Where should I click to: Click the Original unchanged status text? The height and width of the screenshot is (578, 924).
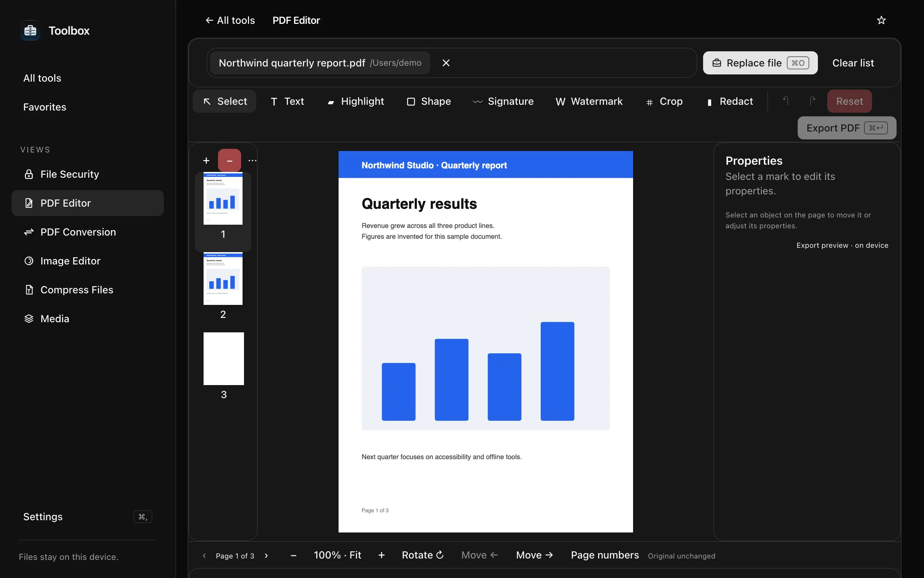click(681, 556)
